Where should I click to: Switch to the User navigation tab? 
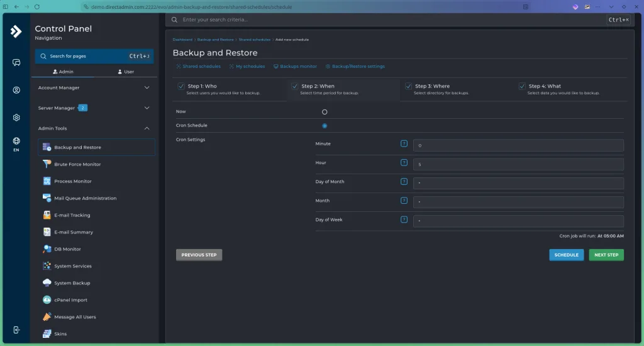point(126,72)
